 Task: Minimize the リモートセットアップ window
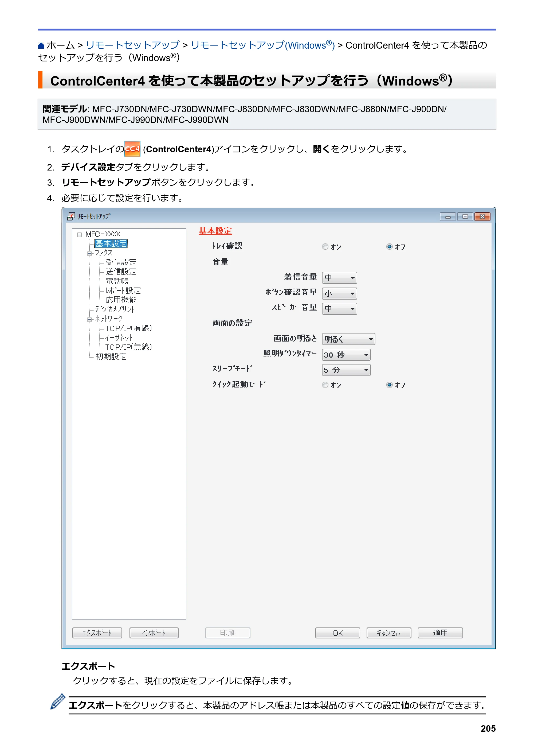pos(448,216)
